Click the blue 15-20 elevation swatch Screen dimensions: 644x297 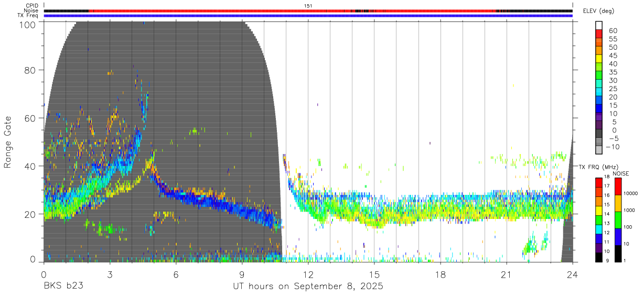pos(599,101)
